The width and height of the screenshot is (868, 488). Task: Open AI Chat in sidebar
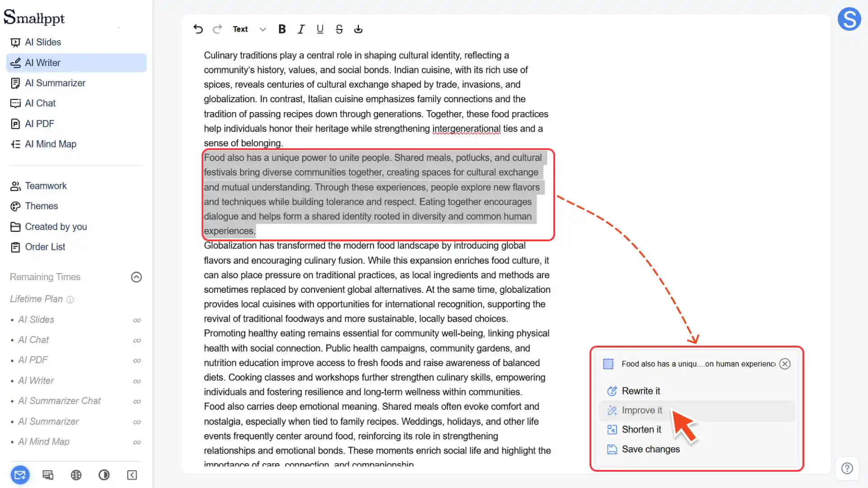pyautogui.click(x=76, y=103)
